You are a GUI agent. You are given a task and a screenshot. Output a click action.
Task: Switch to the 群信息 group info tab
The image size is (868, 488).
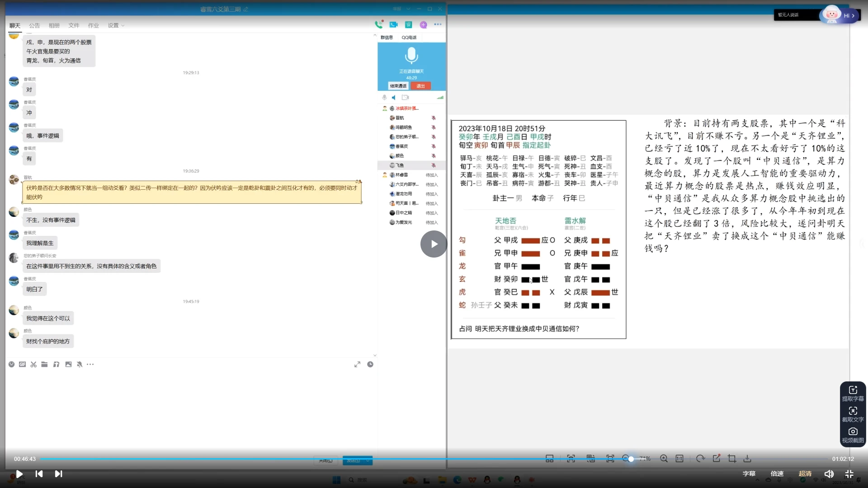(387, 38)
